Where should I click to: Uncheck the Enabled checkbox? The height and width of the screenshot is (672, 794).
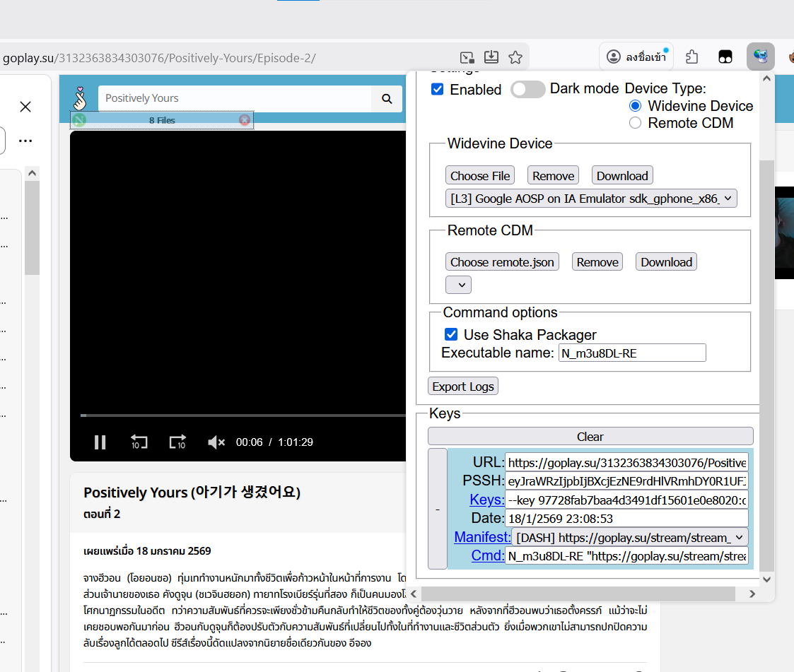(437, 90)
